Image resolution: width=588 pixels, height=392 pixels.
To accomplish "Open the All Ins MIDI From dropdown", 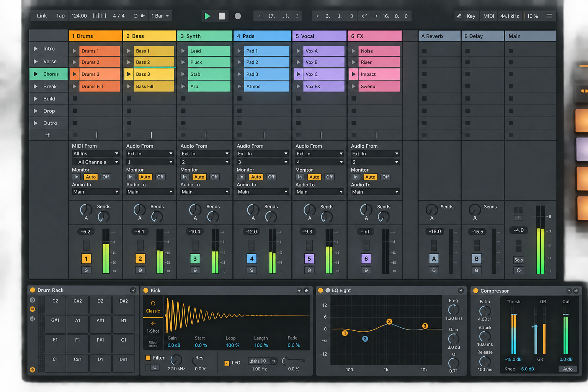I will 96,154.
